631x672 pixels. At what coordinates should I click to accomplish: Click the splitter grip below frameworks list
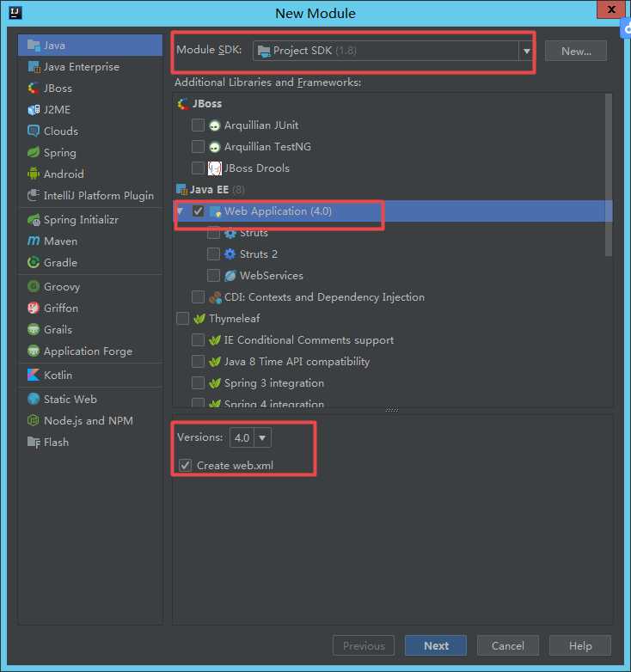click(392, 410)
